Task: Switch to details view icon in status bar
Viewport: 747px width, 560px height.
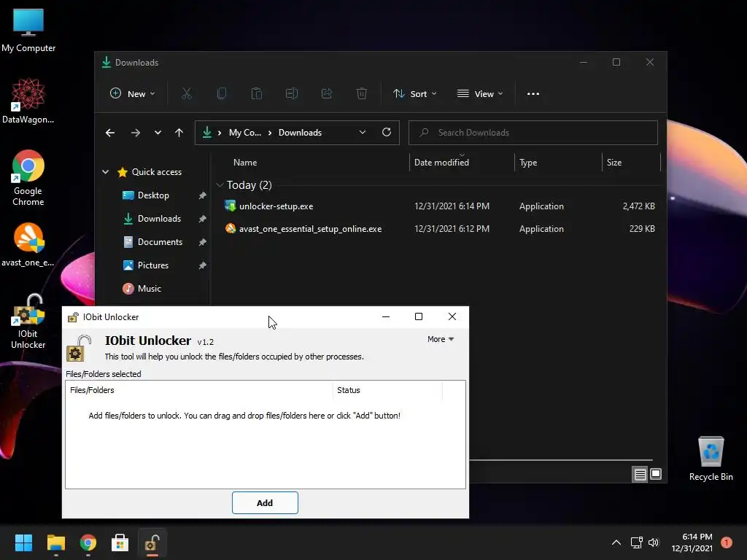Action: coord(640,474)
